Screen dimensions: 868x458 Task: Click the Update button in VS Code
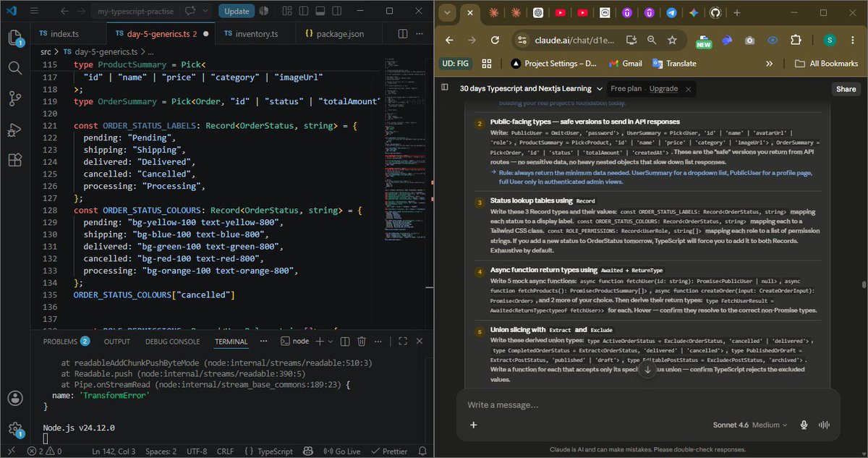click(237, 11)
